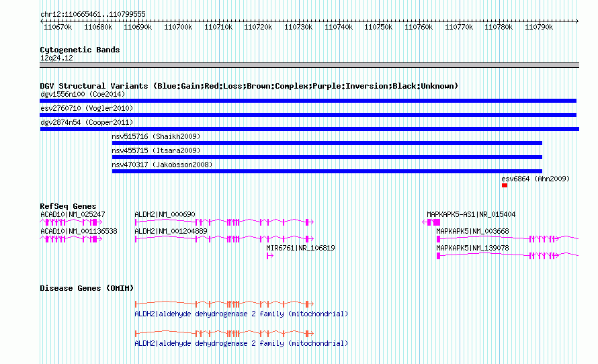Viewport: 598px width, 364px height.
Task: Click the ALDH2|NM_000690 gene model
Action: click(x=224, y=222)
